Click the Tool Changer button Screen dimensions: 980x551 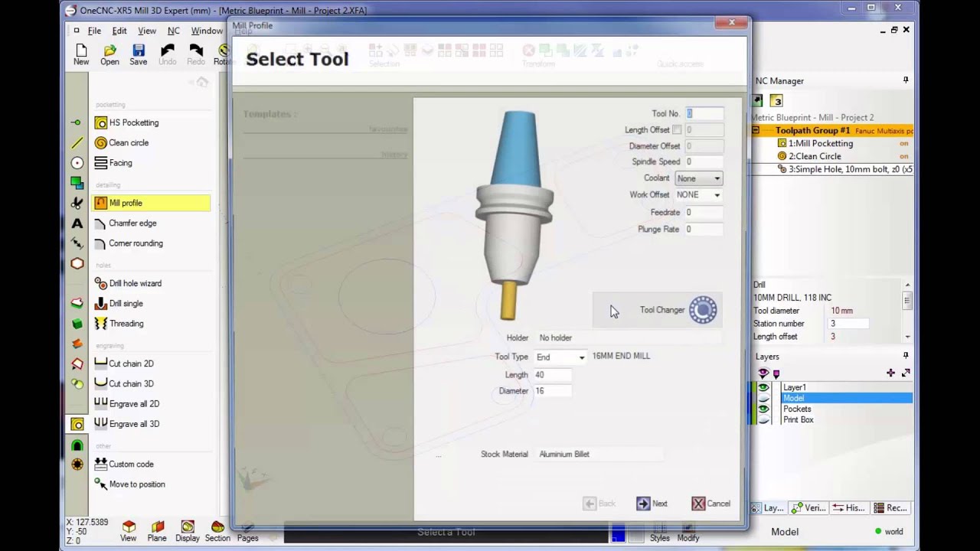(x=656, y=310)
